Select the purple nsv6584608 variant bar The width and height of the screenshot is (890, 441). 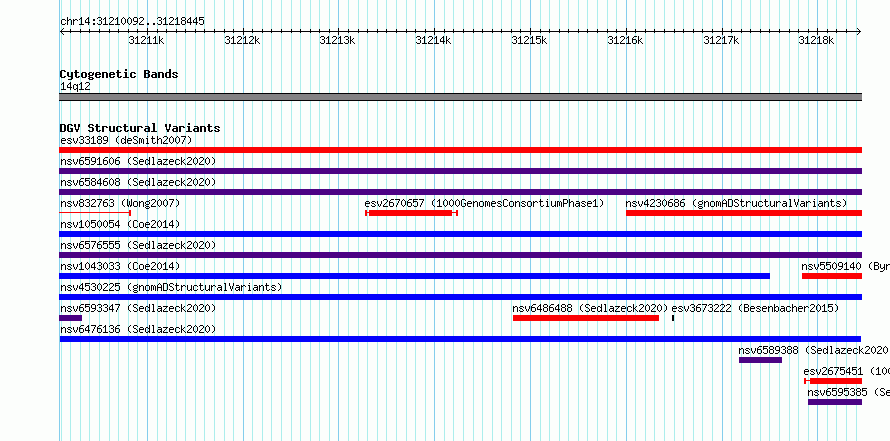coord(460,192)
